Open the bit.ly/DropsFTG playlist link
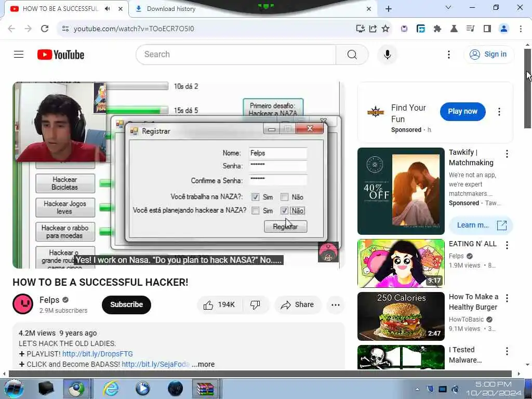The image size is (532, 399). point(97,354)
